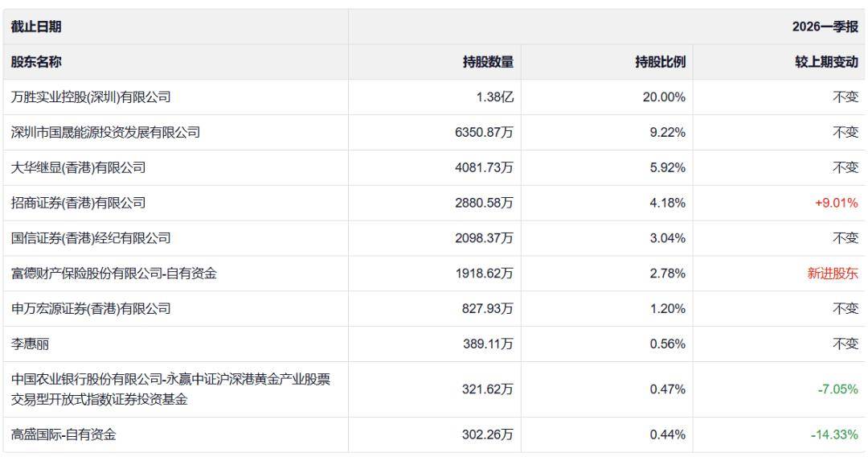Click the 5.92% holding ratio
This screenshot has width=868, height=457.
668,168
